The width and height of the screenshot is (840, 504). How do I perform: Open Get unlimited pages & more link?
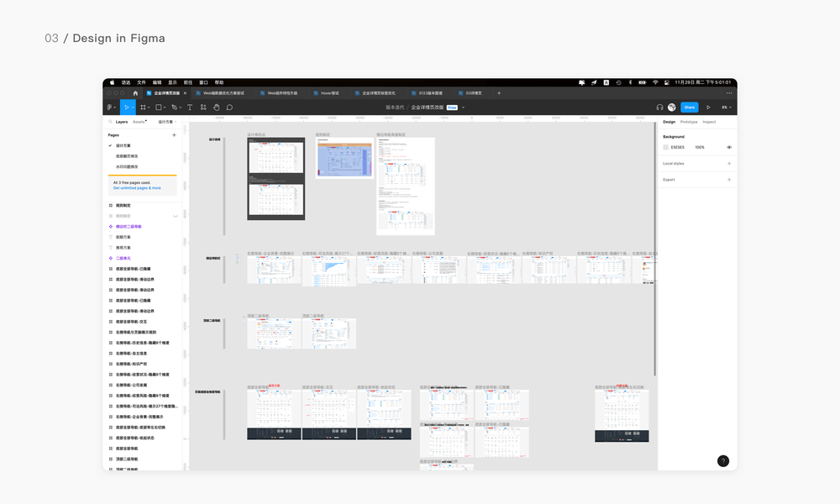coord(137,188)
